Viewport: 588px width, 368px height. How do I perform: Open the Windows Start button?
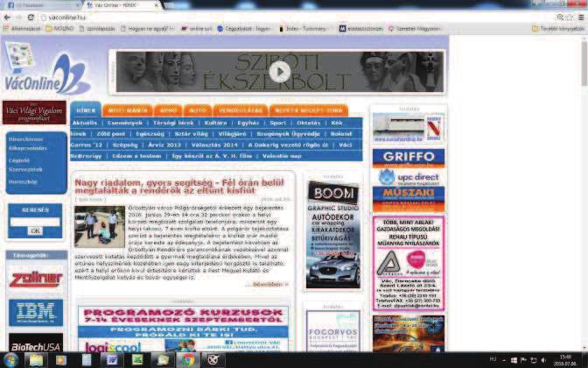click(x=10, y=360)
